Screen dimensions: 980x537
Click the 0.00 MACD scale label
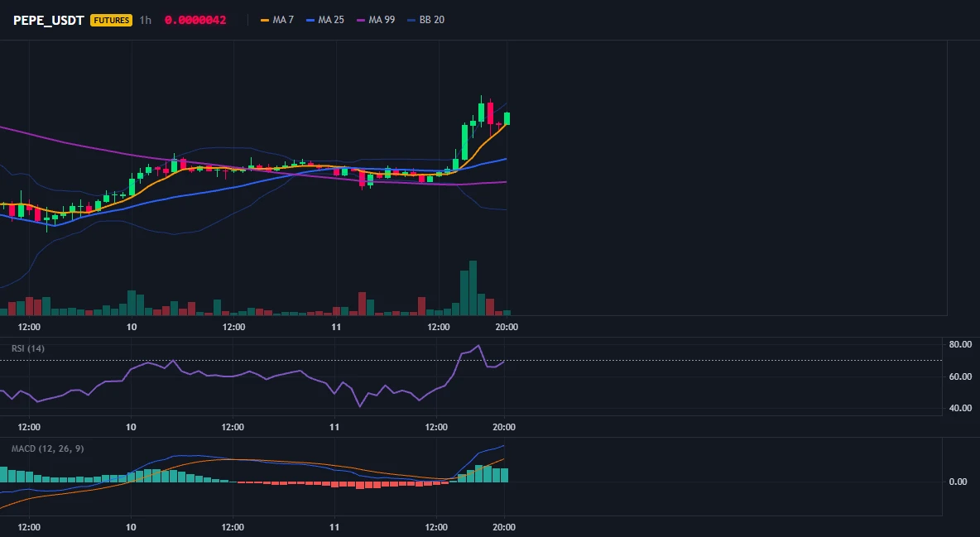(958, 482)
